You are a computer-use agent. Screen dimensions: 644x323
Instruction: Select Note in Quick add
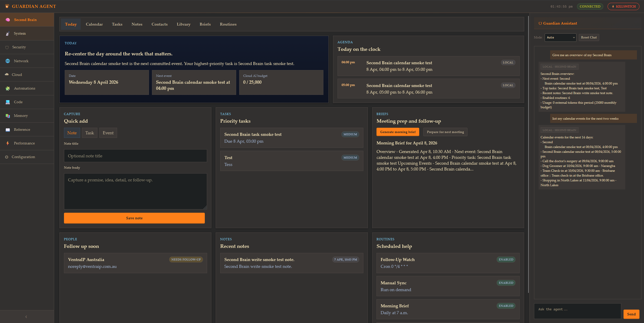pyautogui.click(x=72, y=133)
